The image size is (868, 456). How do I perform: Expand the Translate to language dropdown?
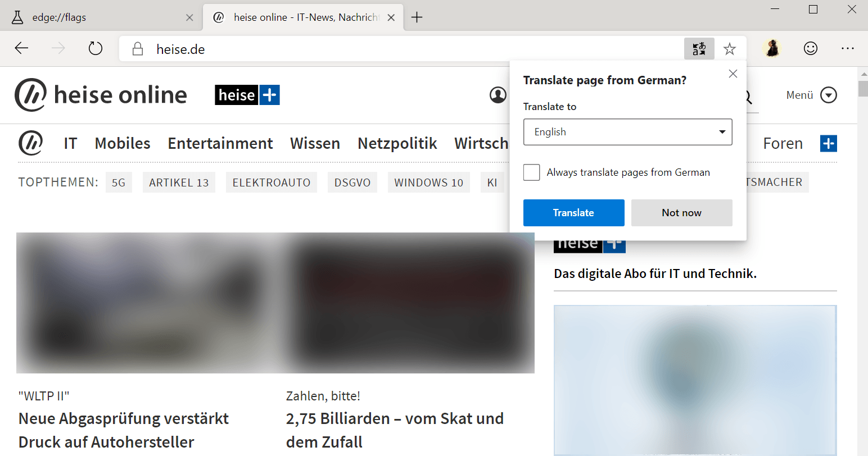(627, 132)
